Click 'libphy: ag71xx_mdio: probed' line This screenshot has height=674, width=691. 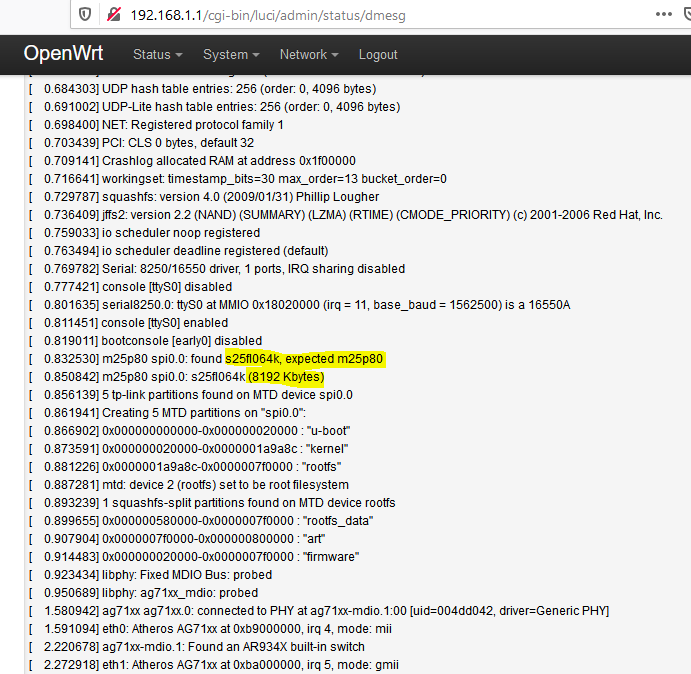(x=144, y=593)
